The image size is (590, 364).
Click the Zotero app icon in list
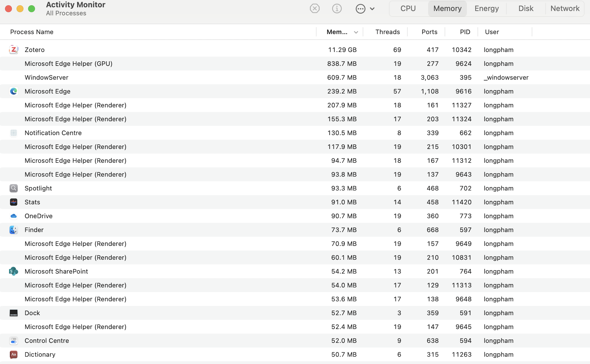click(13, 50)
